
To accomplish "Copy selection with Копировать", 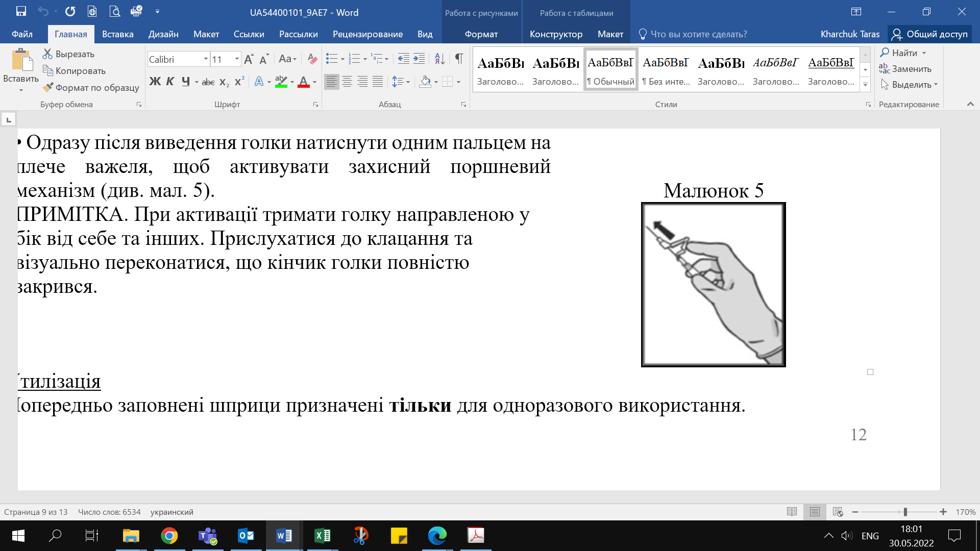I will pyautogui.click(x=75, y=70).
